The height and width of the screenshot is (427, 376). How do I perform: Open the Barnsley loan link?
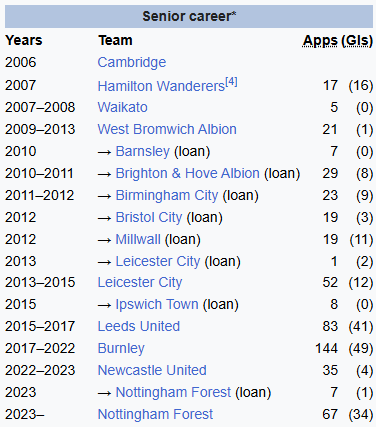pyautogui.click(x=143, y=151)
